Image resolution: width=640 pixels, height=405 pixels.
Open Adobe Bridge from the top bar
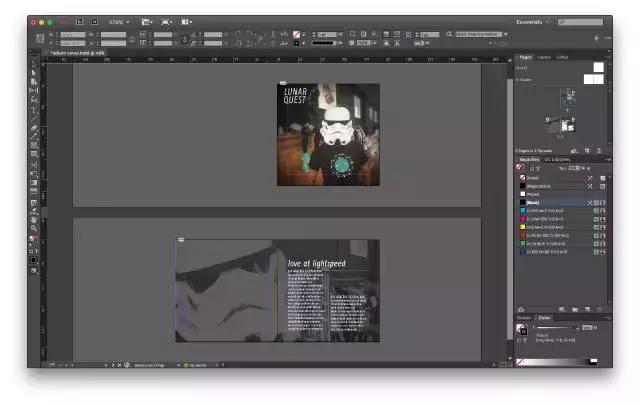[80, 20]
